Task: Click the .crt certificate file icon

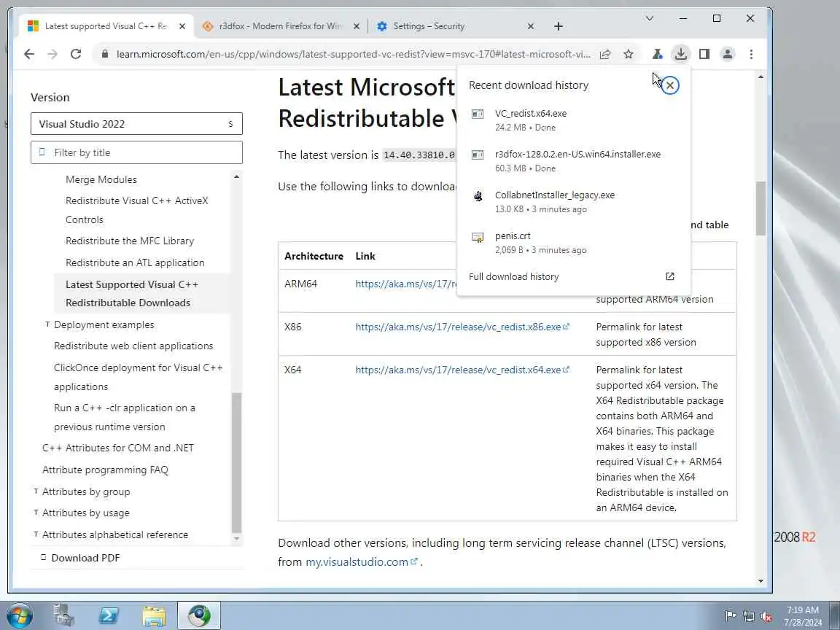Action: (x=478, y=237)
